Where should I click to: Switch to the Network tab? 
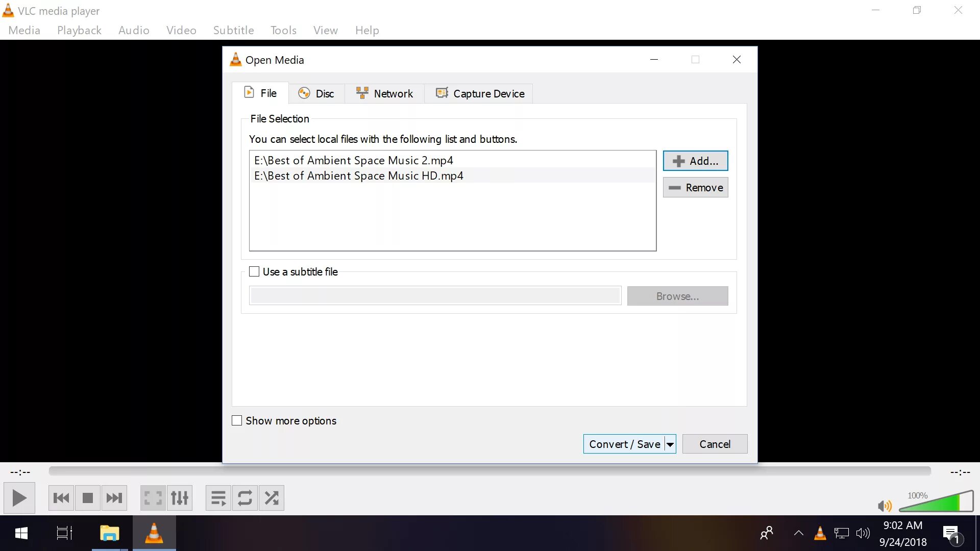click(384, 94)
